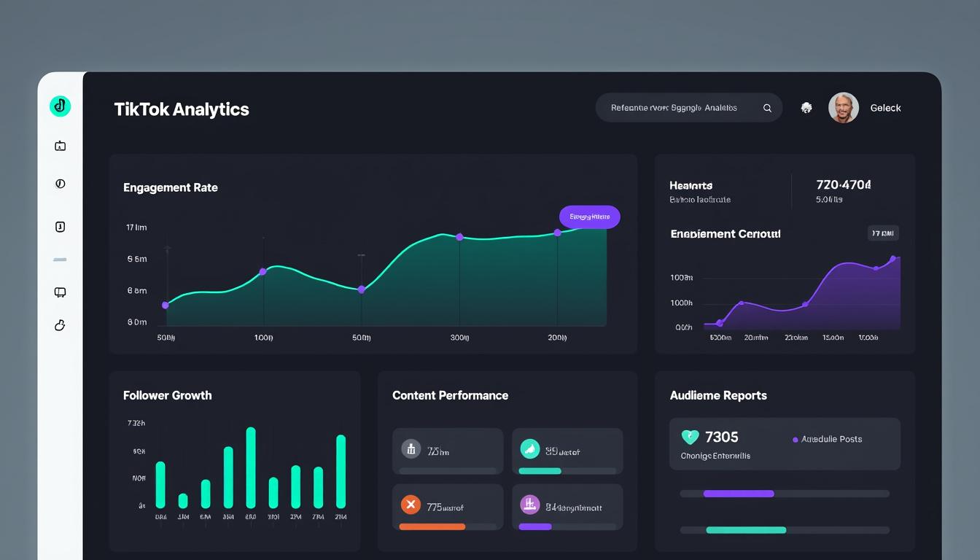Click the Geleck username

[885, 108]
